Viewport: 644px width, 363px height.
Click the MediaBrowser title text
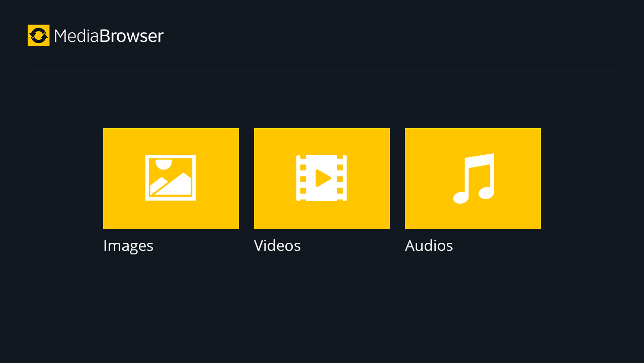109,36
